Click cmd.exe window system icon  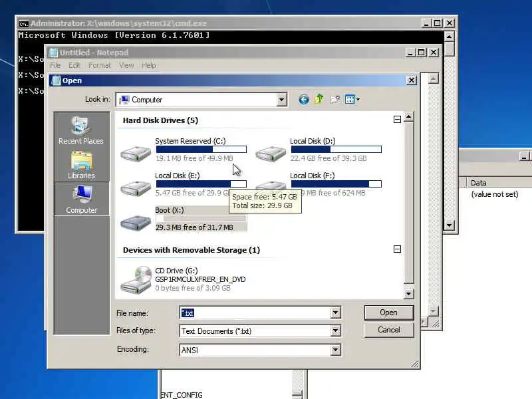[x=23, y=24]
